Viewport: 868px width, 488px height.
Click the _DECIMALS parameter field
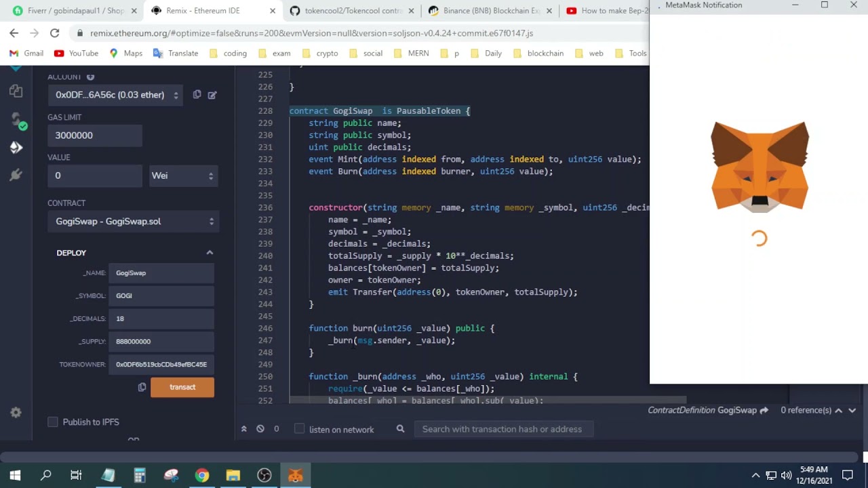(161, 319)
